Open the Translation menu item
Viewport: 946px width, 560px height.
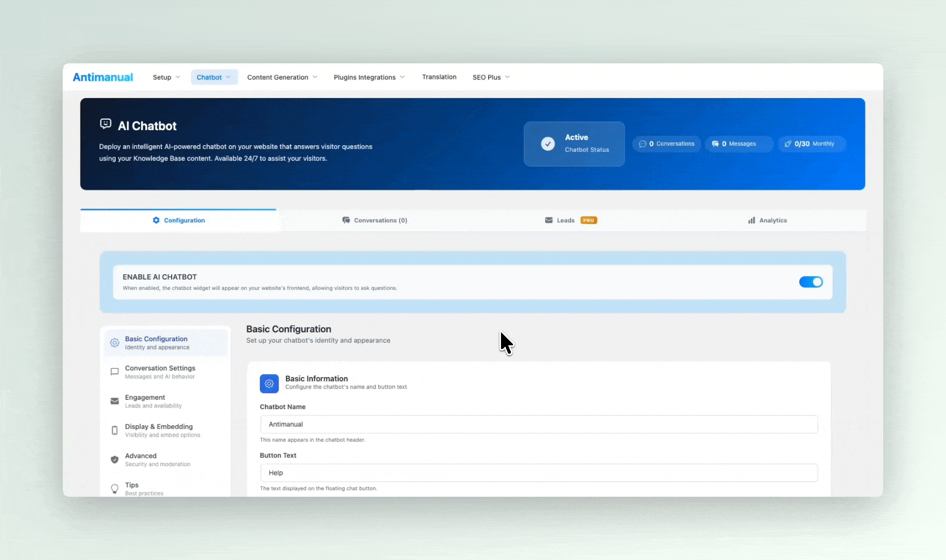pyautogui.click(x=439, y=77)
